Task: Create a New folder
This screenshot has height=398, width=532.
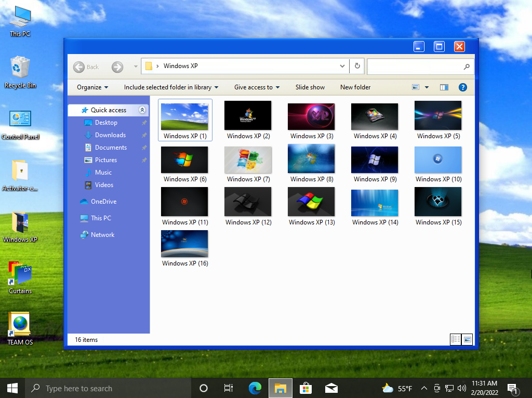Action: [355, 87]
